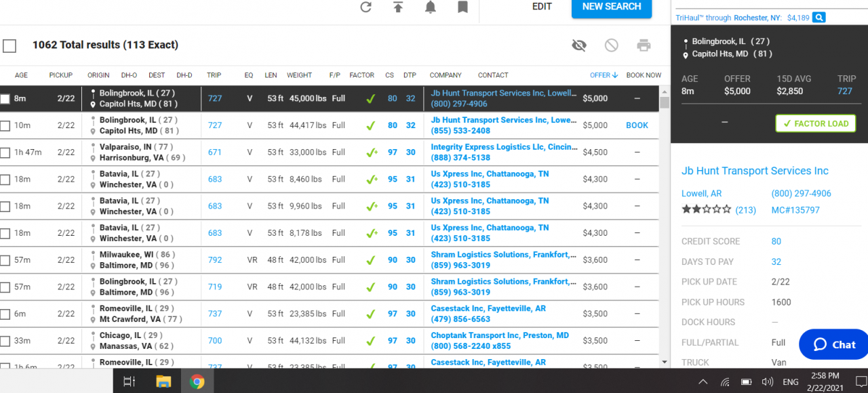
Task: Expand hidden system tray icons chevron
Action: [703, 382]
